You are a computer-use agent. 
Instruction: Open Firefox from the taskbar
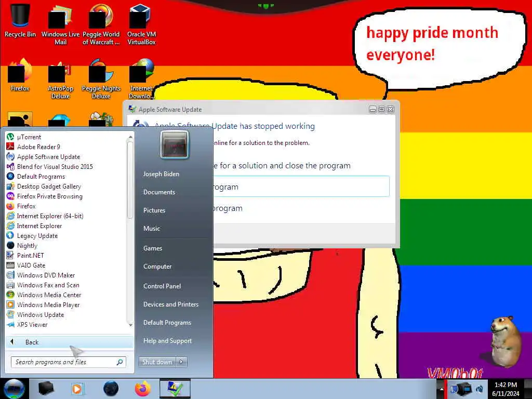click(143, 389)
